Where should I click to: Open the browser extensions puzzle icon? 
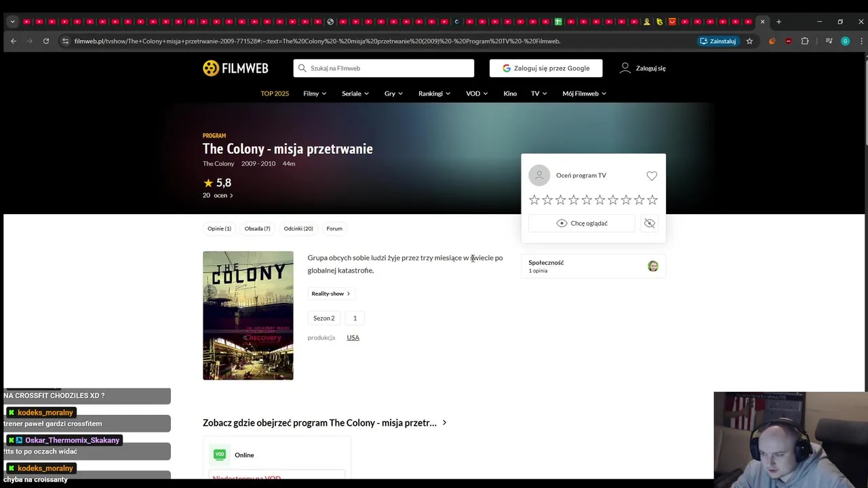tap(805, 41)
